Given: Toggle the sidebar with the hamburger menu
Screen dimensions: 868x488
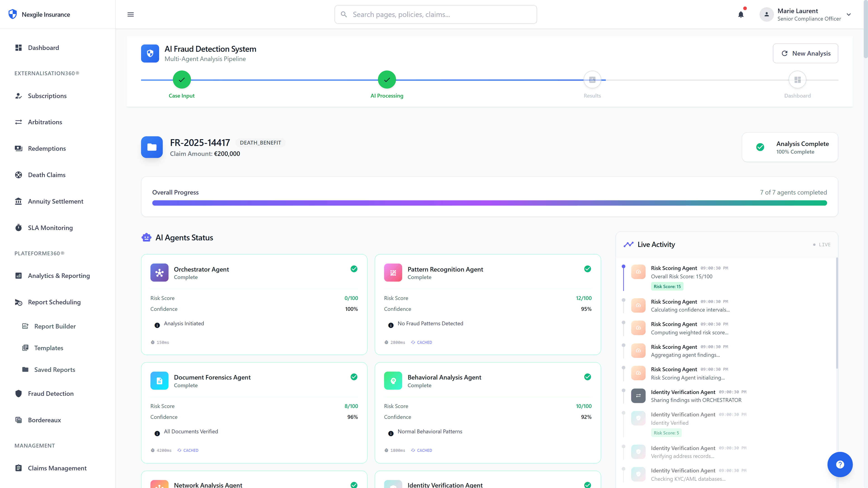Looking at the screenshot, I should coord(130,14).
